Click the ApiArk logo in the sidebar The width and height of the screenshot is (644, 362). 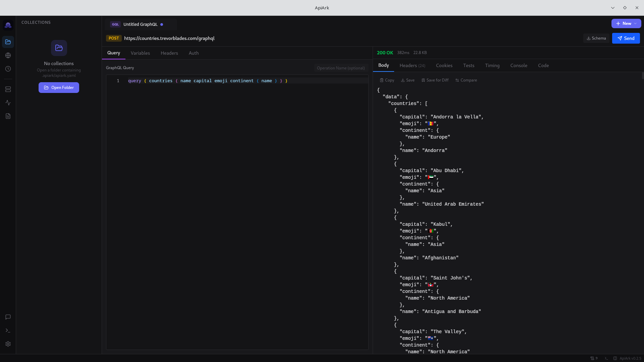8,25
